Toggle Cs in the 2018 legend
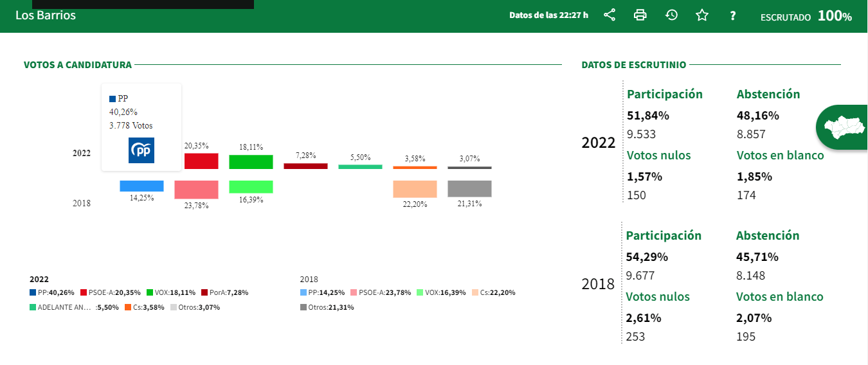The height and width of the screenshot is (365, 868). [x=493, y=292]
